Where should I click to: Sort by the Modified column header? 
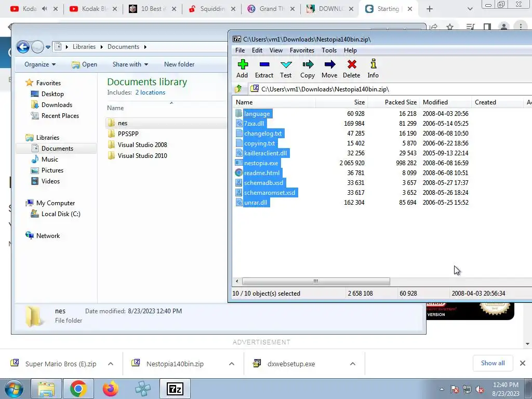click(x=445, y=102)
